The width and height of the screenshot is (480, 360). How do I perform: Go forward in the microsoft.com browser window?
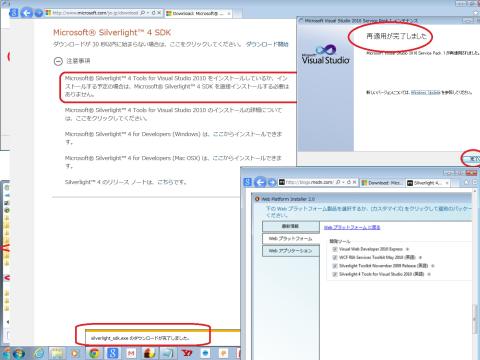[x=39, y=13]
